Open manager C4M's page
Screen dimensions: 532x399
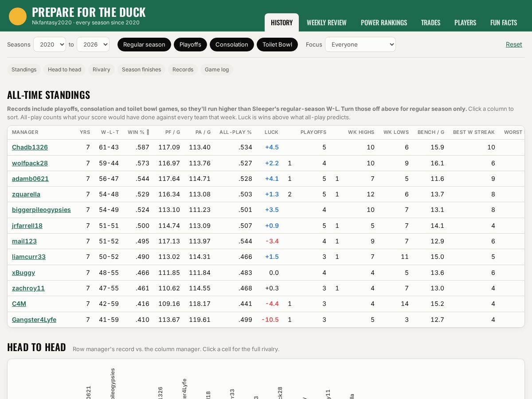pyautogui.click(x=19, y=304)
